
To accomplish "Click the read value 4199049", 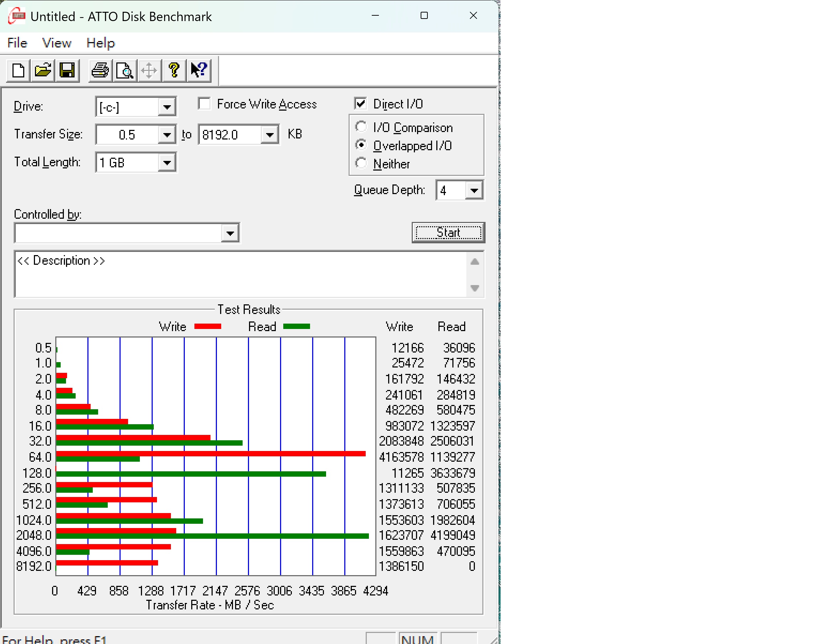I will [x=453, y=536].
